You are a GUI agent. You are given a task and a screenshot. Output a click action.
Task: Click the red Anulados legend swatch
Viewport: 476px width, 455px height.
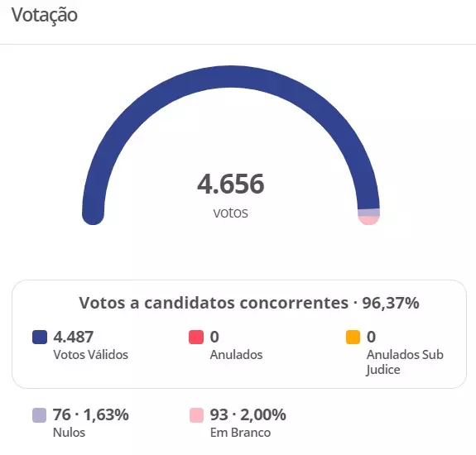tap(196, 337)
